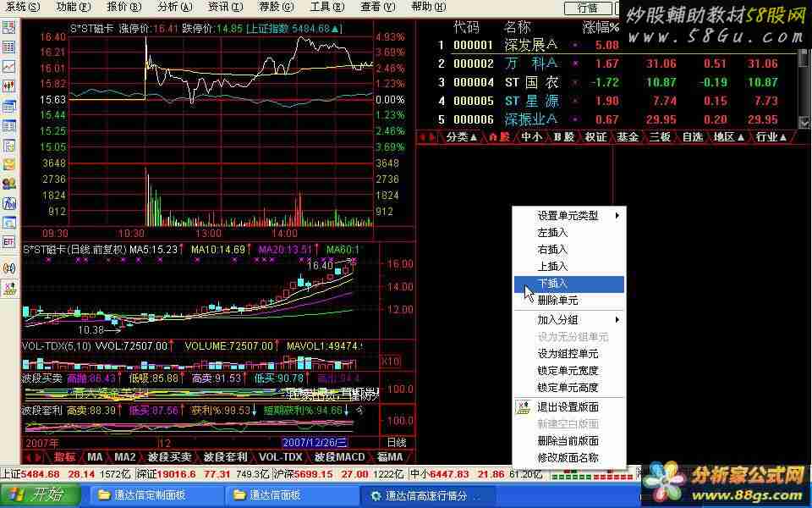This screenshot has height=508, width=812.
Task: Switch to the VOL-TDX indicator tab
Action: [281, 457]
